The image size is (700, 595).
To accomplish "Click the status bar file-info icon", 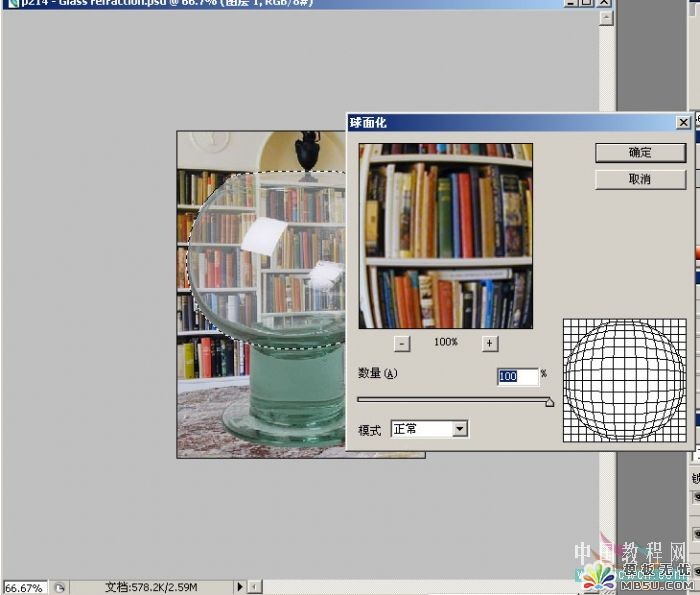I will tap(59, 587).
